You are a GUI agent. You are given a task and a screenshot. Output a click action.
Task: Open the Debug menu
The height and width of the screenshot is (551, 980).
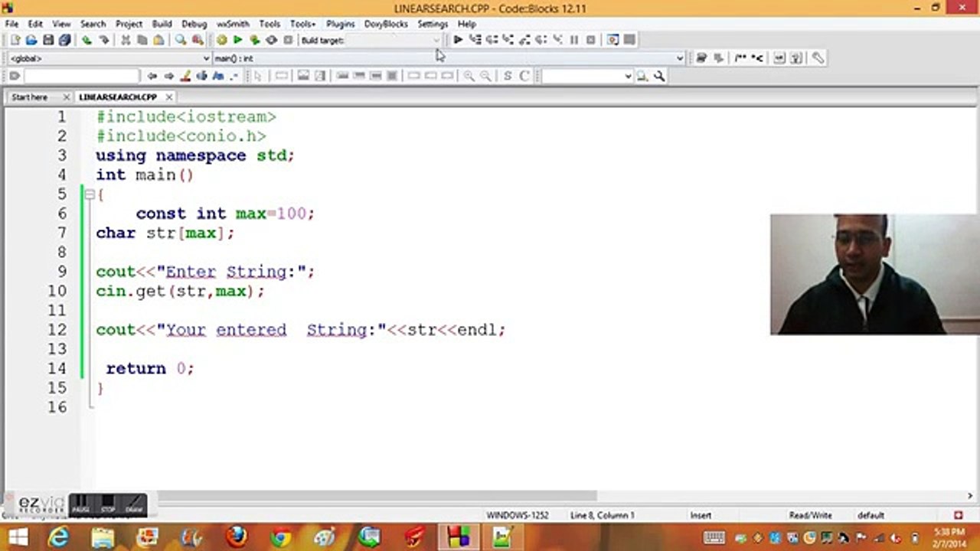tap(194, 24)
